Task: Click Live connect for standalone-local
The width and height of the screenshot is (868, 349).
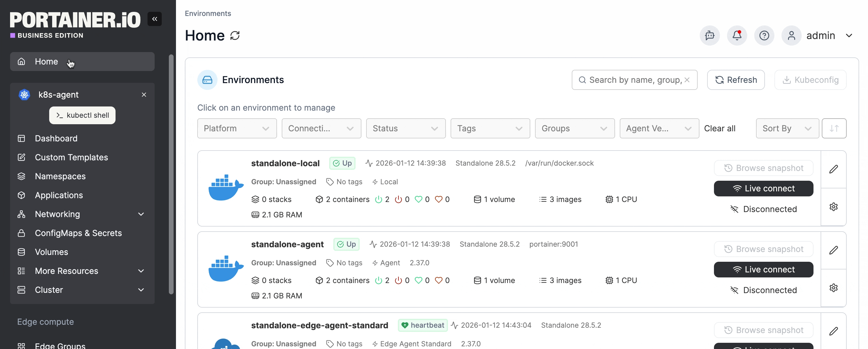Action: [x=763, y=188]
